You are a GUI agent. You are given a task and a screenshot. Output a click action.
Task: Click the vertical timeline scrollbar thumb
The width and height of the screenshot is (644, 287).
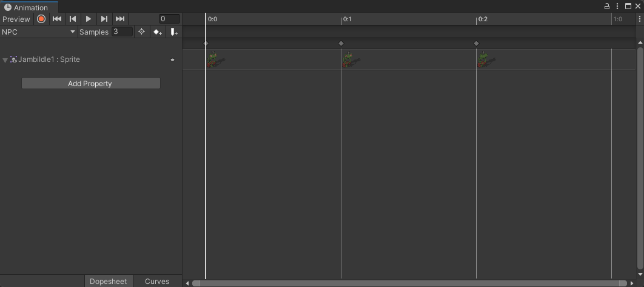click(640, 158)
